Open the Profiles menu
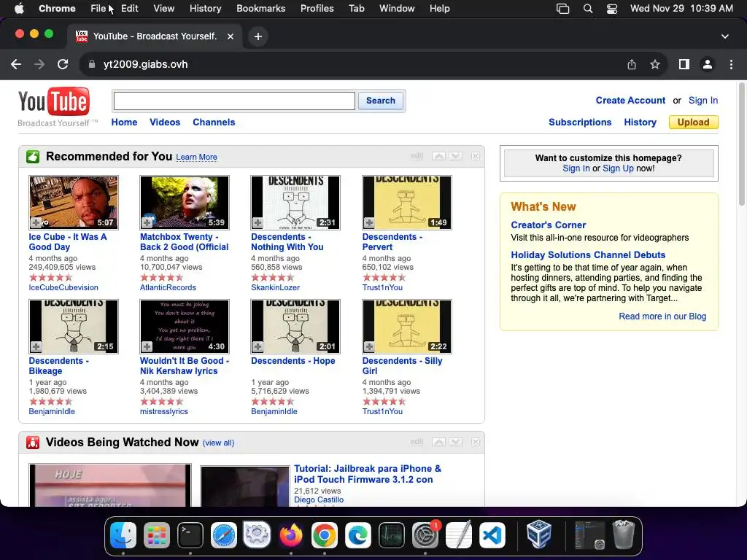Screen dimensions: 747x560 317,9
